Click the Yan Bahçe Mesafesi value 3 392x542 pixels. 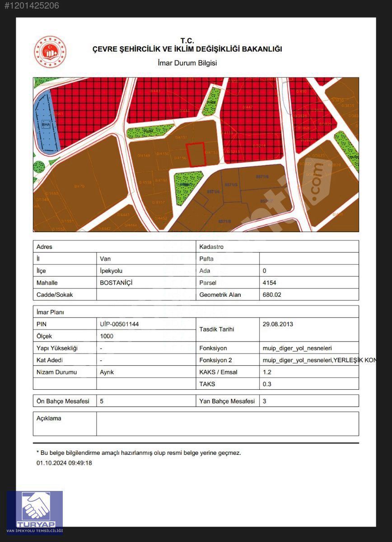click(265, 401)
